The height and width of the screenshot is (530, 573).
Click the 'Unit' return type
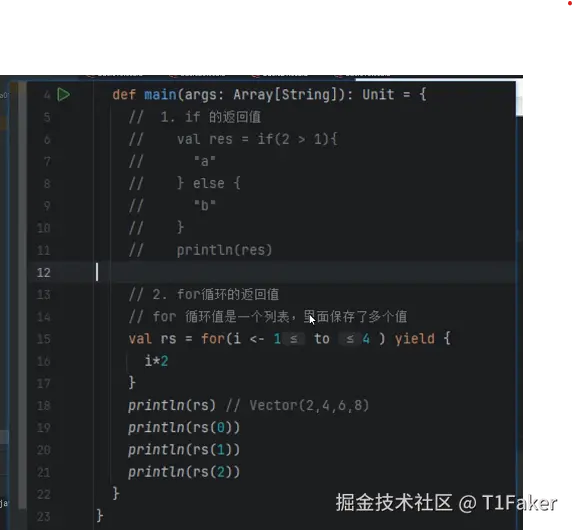[x=378, y=95]
